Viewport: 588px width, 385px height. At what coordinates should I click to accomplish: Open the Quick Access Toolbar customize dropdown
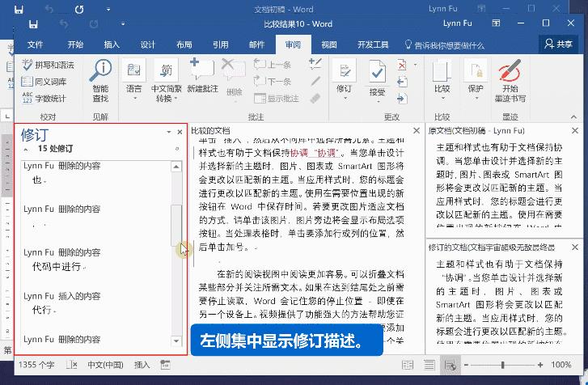[123, 24]
